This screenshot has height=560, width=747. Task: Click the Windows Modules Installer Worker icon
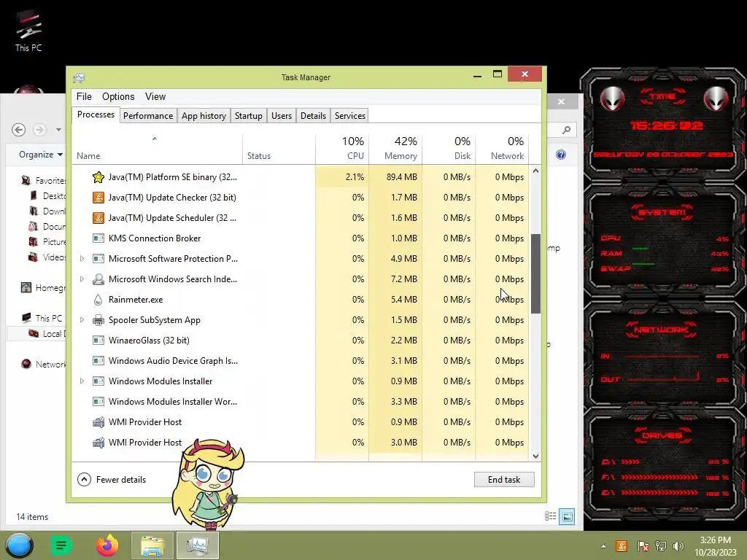[98, 402]
